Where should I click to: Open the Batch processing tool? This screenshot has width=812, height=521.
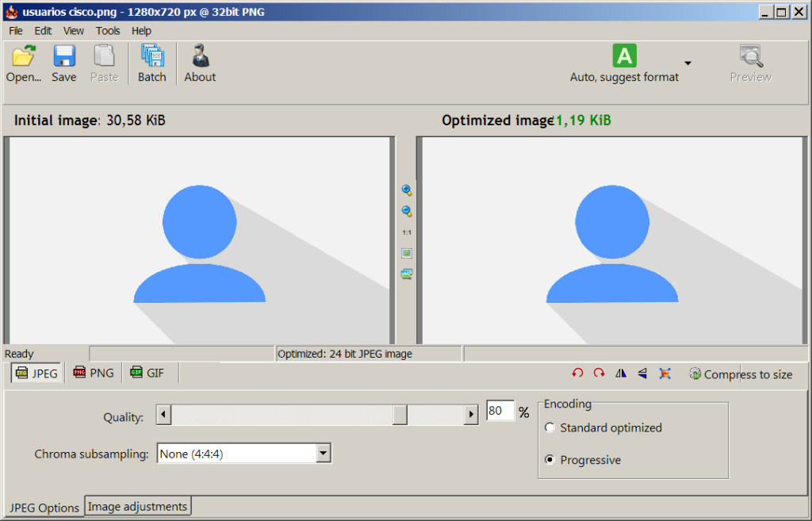(x=151, y=63)
